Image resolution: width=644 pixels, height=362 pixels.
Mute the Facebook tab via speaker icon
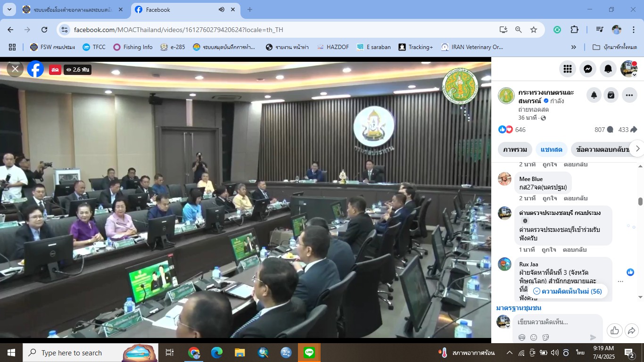(221, 9)
